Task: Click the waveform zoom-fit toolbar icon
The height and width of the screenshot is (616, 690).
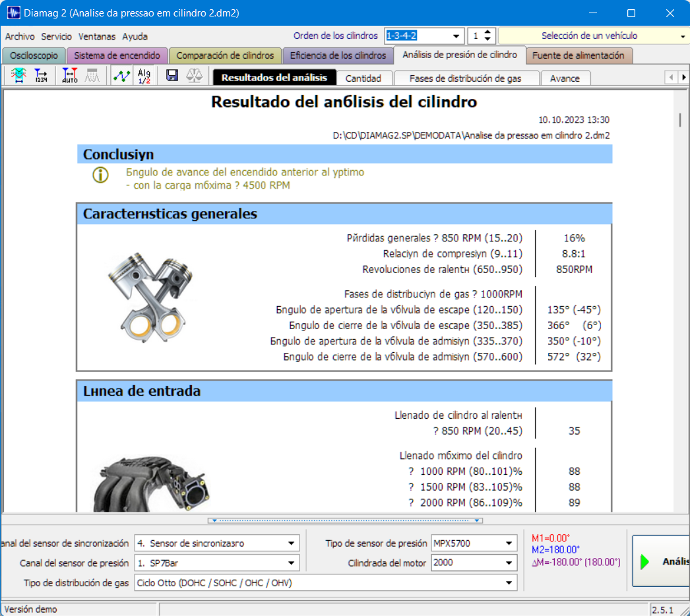Action: (18, 76)
